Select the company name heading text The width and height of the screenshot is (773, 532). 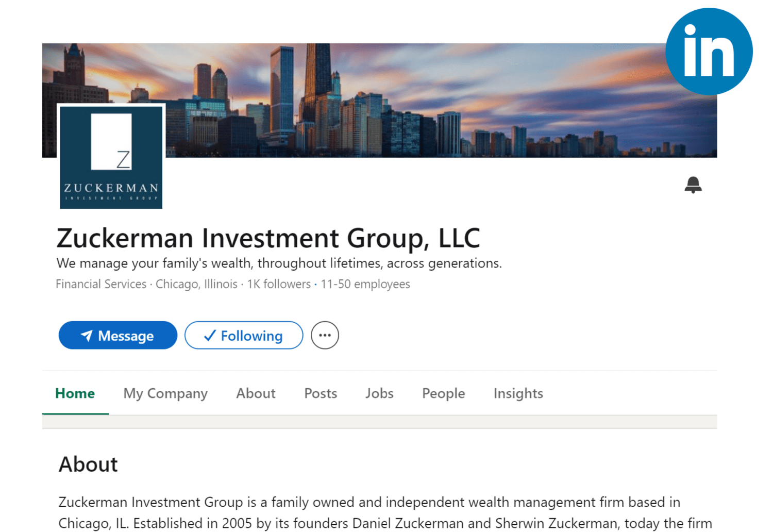point(268,238)
